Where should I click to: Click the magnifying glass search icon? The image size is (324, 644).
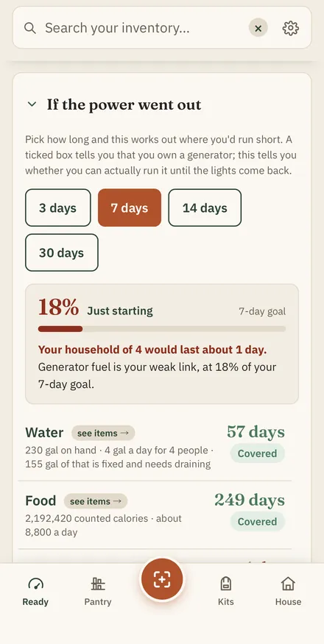tap(30, 28)
